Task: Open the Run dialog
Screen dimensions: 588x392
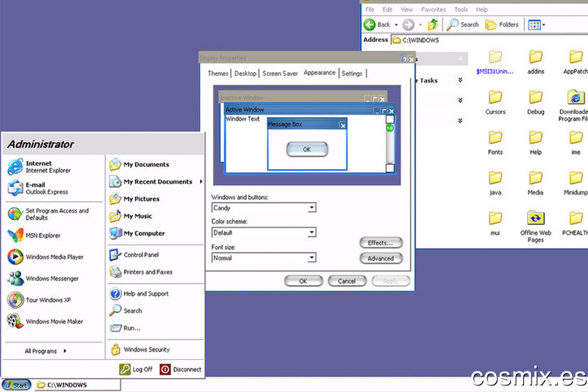Action: [x=125, y=328]
